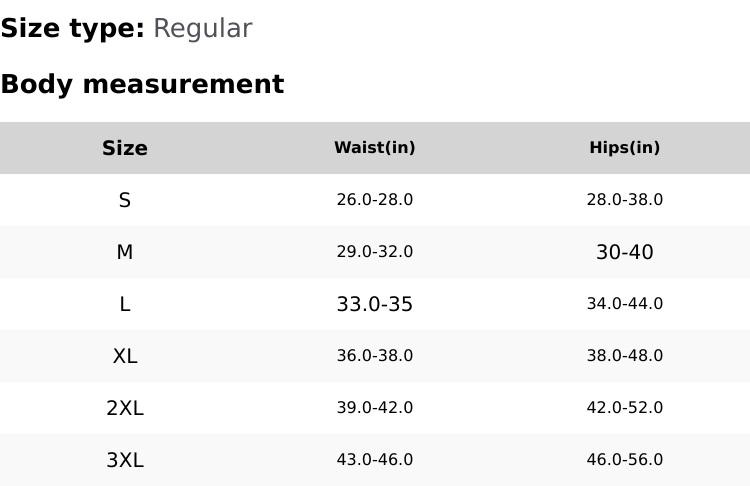
Task: Click the Body measurement heading
Action: point(142,84)
